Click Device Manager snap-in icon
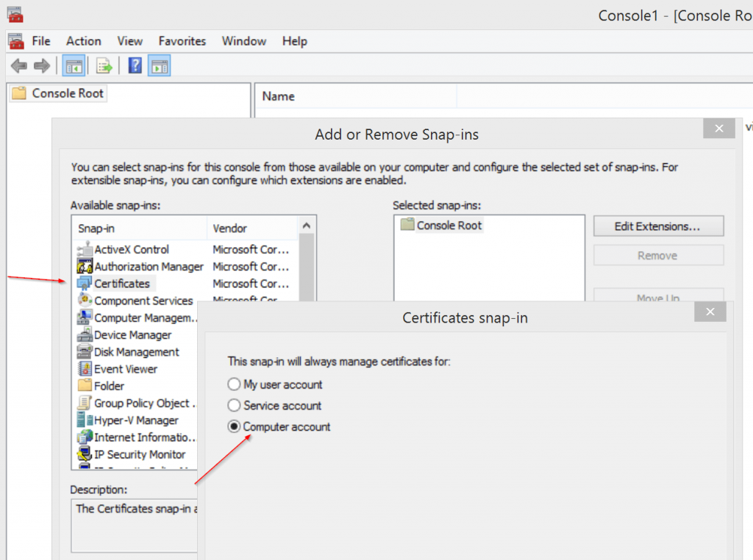 click(85, 334)
